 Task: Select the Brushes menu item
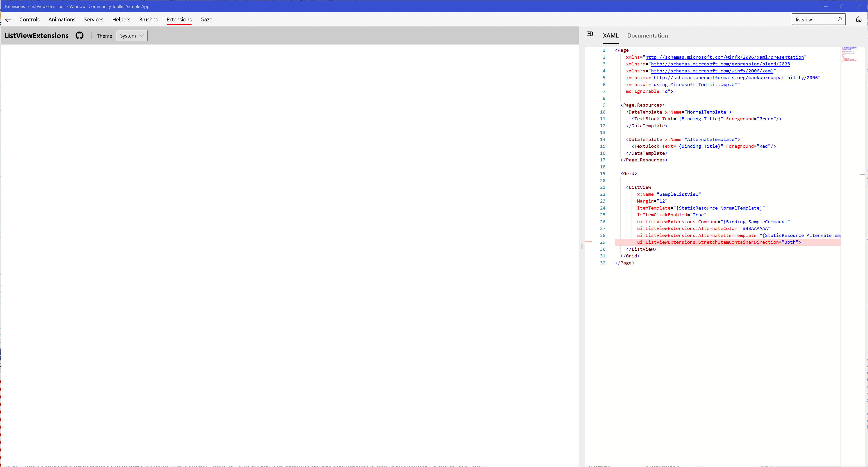(x=148, y=19)
